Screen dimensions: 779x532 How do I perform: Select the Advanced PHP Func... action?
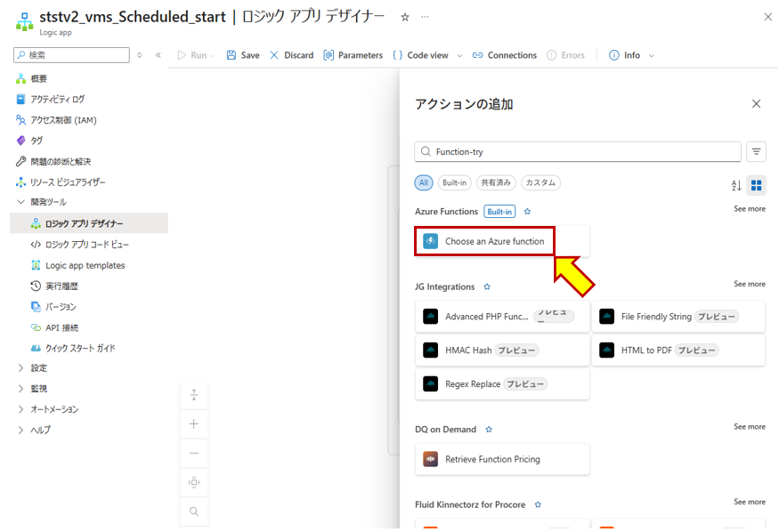(502, 316)
